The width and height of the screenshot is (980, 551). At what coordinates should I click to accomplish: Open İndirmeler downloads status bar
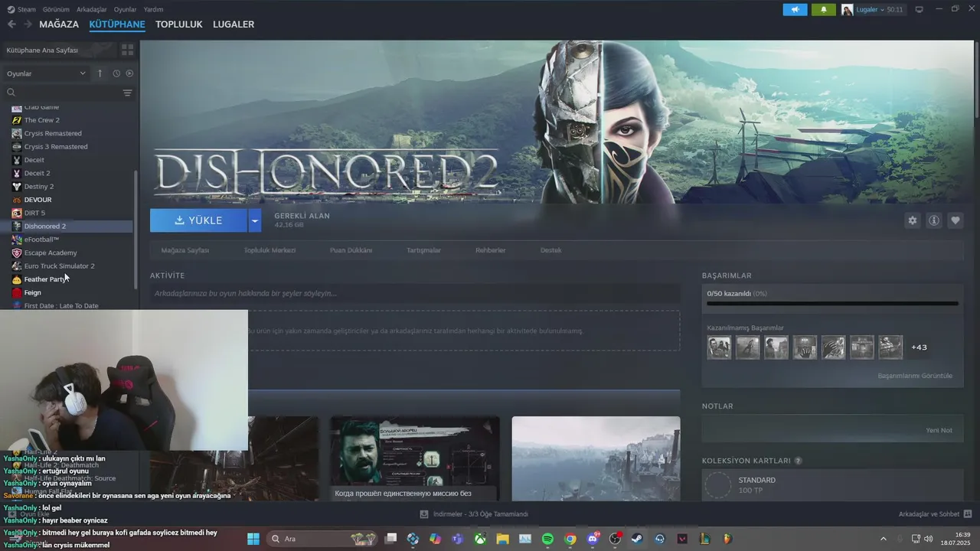475,514
